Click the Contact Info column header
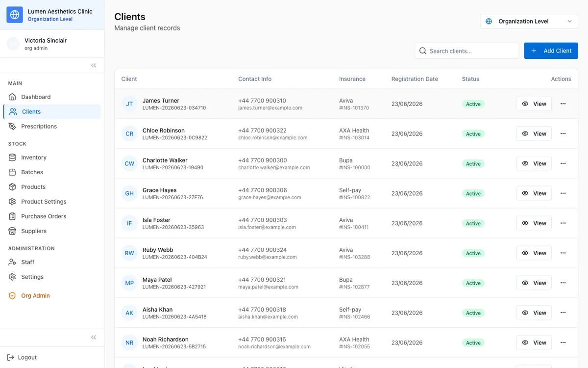588x368 pixels. pyautogui.click(x=255, y=79)
